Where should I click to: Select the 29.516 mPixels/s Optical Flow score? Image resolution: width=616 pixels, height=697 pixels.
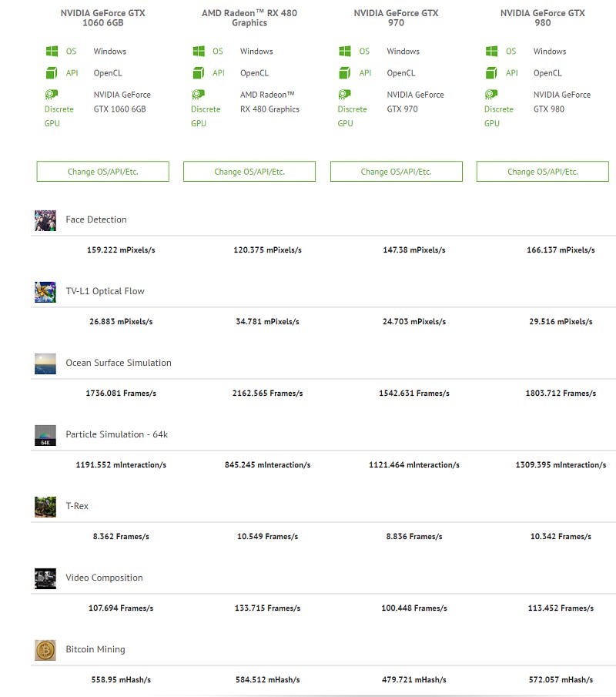tap(561, 321)
